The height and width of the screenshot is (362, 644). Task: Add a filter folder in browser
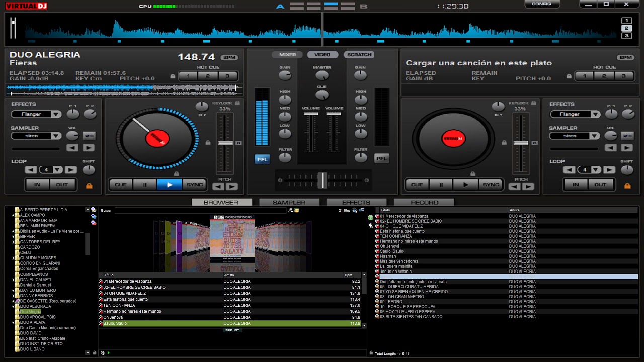(94, 223)
